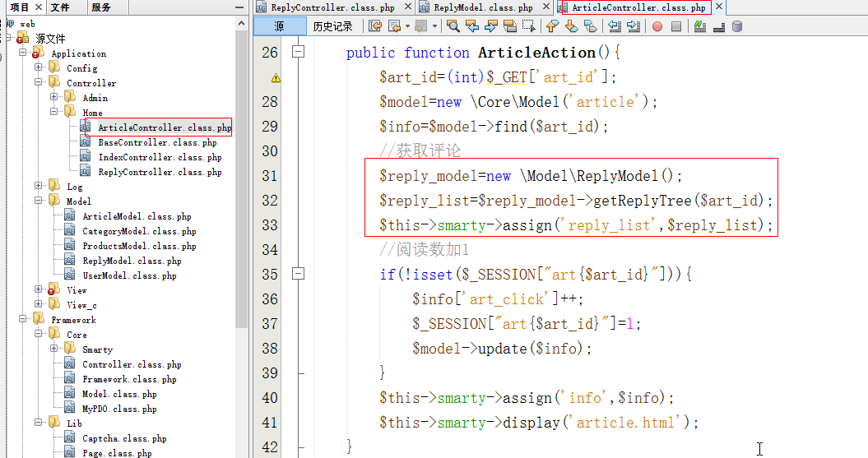Viewport: 868px width, 458px height.
Task: Open the 服务 (Services) panel tab
Action: click(x=100, y=7)
